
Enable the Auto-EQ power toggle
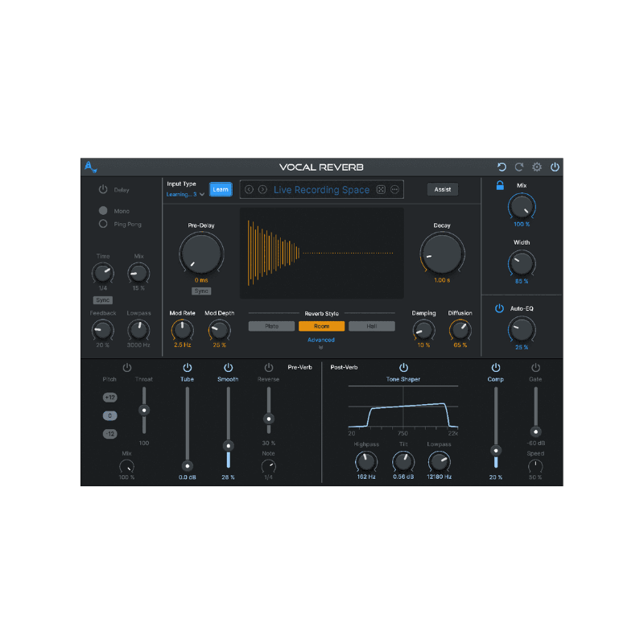coord(499,307)
